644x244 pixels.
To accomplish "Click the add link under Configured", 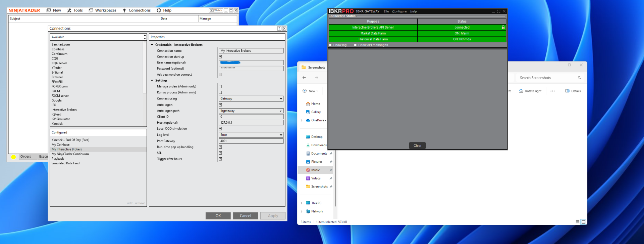I will [130, 203].
